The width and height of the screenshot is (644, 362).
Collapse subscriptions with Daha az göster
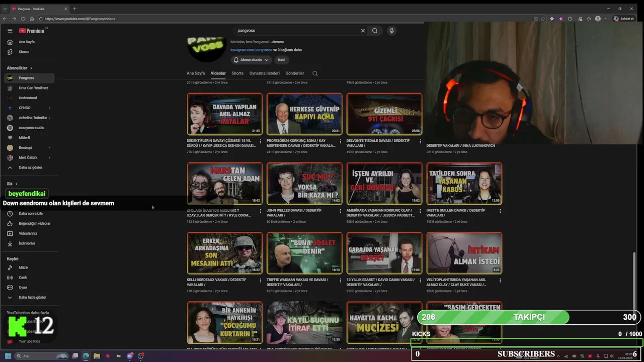(30, 167)
